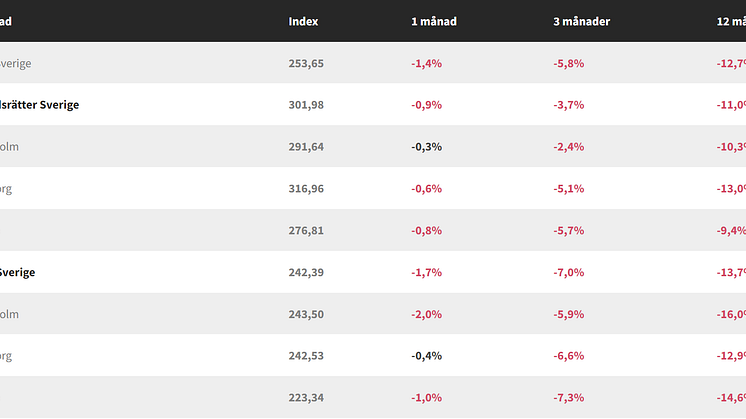
Task: Click the -2,0% one-month change cell
Action: pos(426,314)
